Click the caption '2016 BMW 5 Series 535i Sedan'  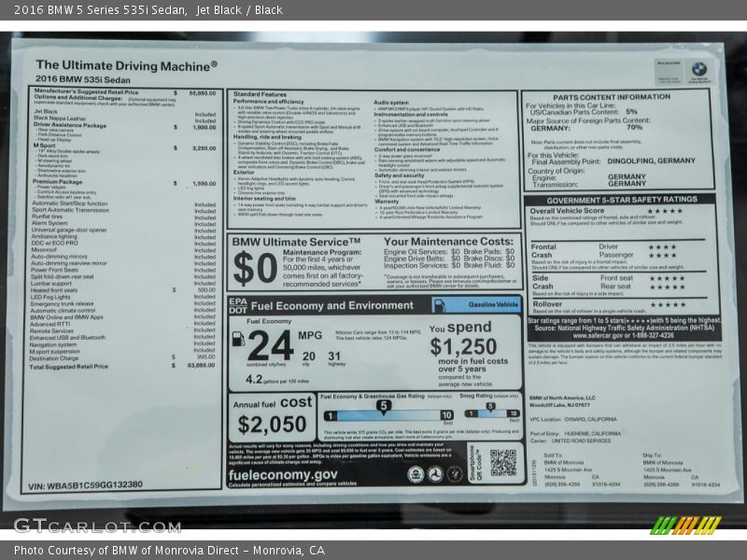(100, 10)
